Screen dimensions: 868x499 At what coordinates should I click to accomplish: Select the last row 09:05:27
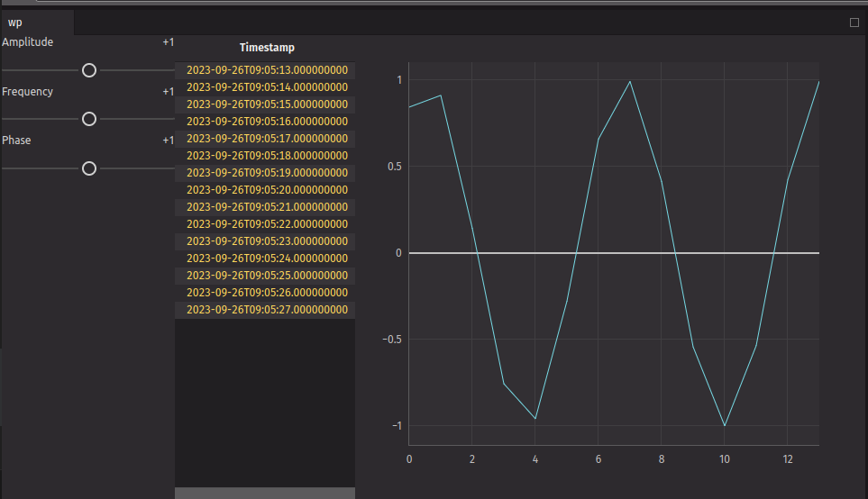click(267, 310)
